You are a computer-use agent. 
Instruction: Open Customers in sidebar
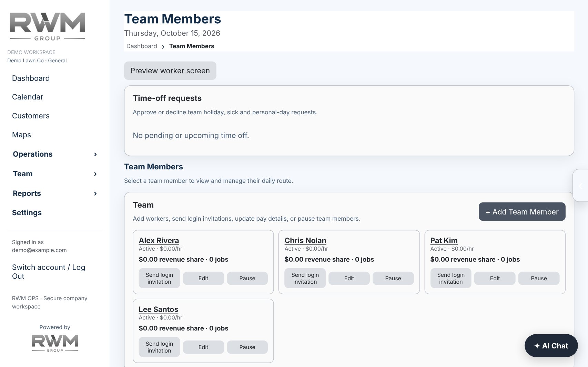pyautogui.click(x=31, y=116)
